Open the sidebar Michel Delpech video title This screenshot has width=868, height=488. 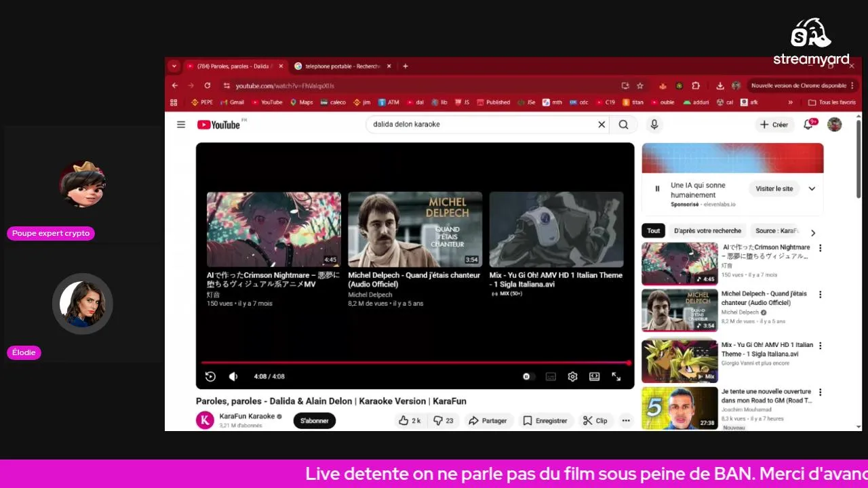(764, 298)
